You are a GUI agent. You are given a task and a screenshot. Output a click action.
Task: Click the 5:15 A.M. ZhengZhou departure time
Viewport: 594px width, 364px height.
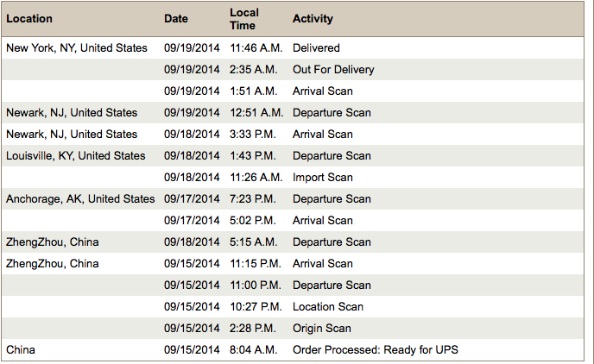pos(253,242)
